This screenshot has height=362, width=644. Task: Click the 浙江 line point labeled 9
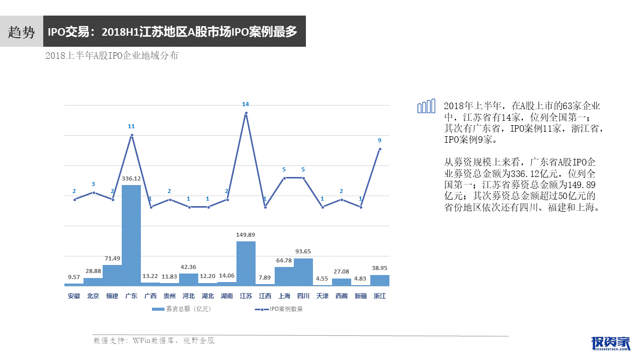click(x=380, y=149)
